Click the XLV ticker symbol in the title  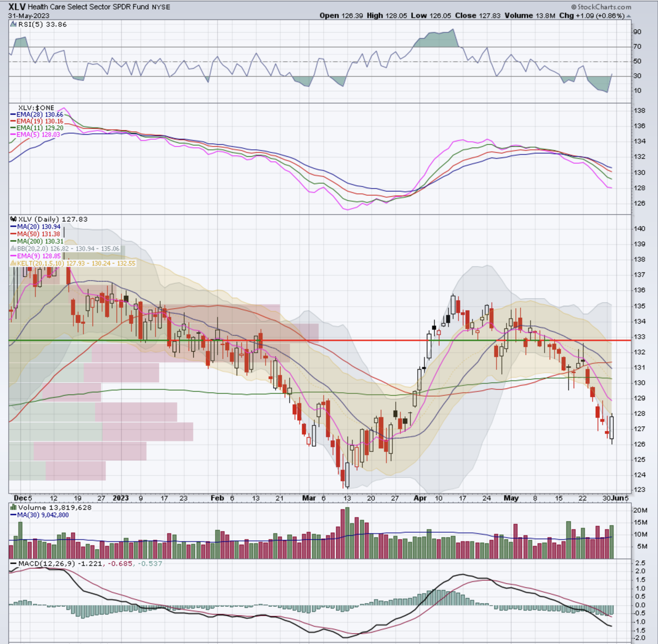pos(17,6)
